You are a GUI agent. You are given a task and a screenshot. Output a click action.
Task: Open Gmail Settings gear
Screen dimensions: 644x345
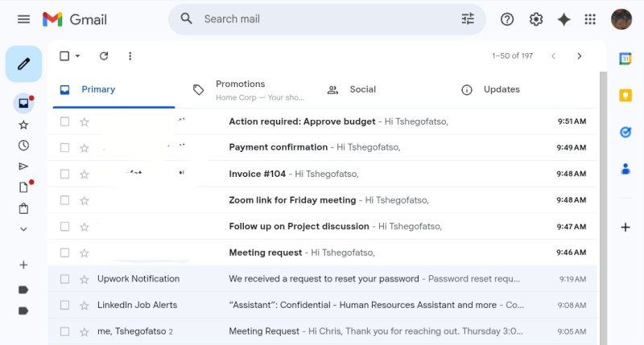[x=536, y=19]
